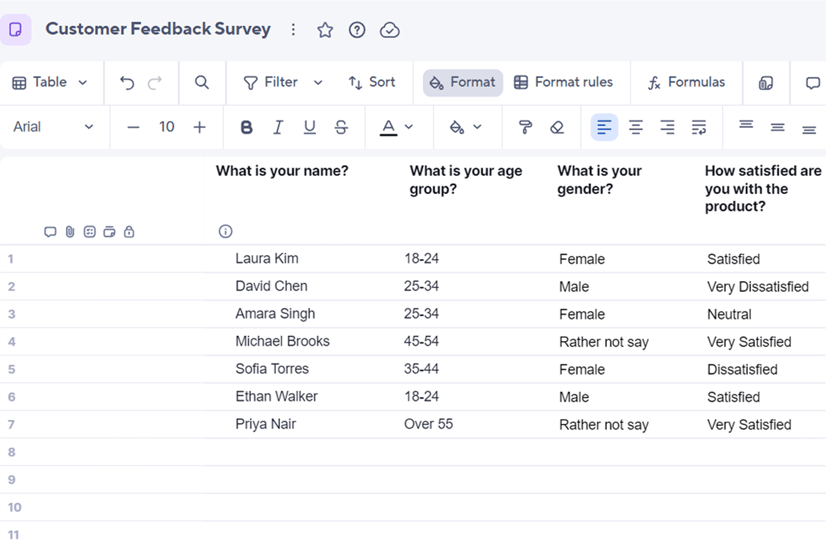Viewport: 826px width, 540px height.
Task: Click the info icon under name column
Action: coord(225,231)
